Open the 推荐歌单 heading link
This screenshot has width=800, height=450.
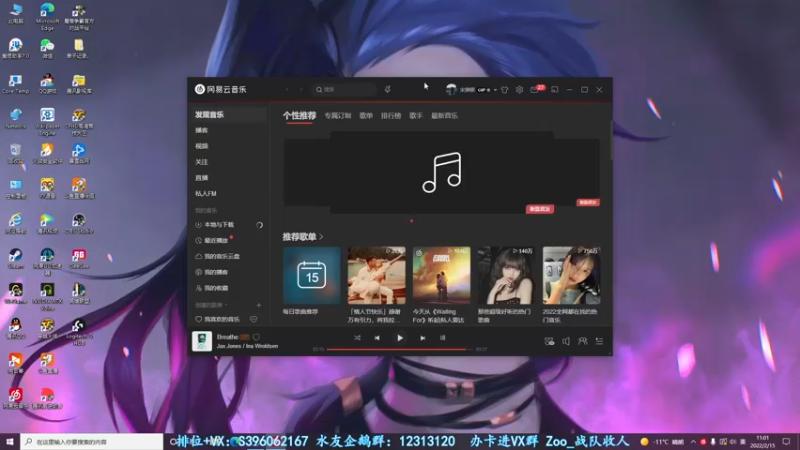[x=303, y=237]
